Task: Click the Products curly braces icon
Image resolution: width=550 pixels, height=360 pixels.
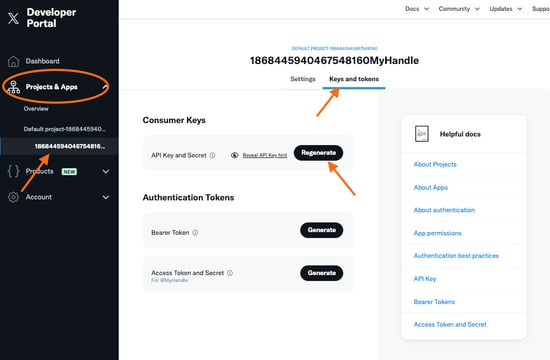Action: pos(13,171)
